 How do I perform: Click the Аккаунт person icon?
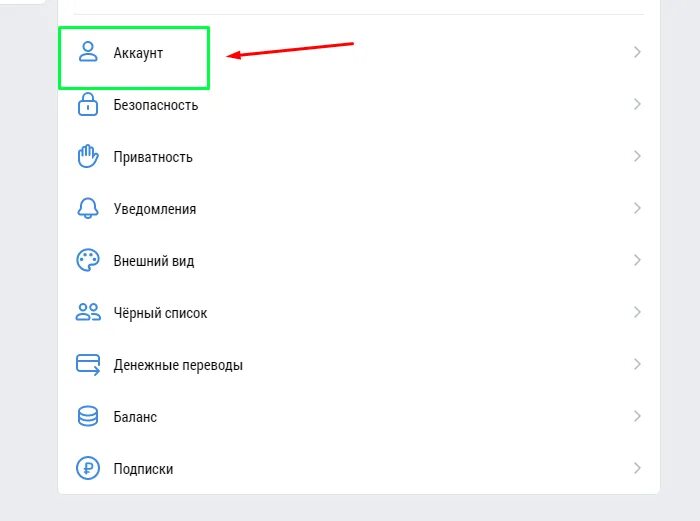click(89, 52)
